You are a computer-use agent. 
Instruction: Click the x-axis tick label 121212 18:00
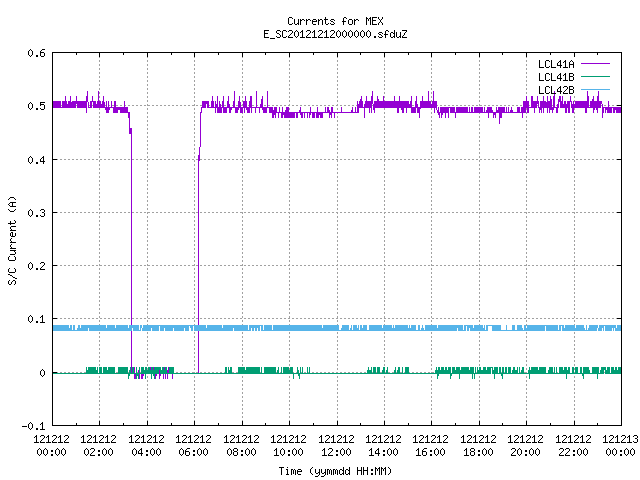pos(478,446)
